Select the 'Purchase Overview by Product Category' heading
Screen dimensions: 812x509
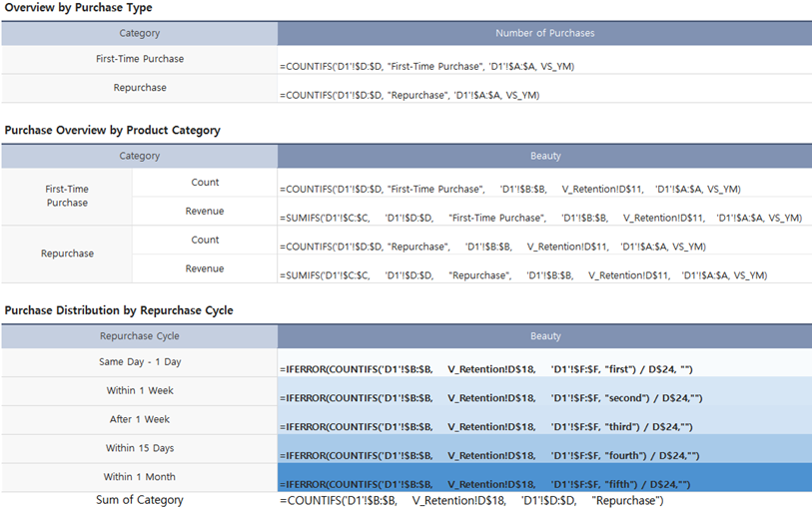[x=112, y=131]
